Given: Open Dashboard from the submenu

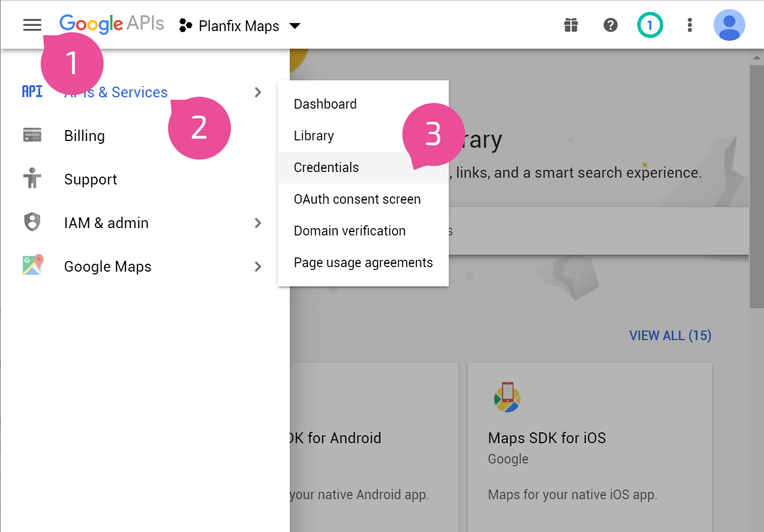Looking at the screenshot, I should 363,104.
